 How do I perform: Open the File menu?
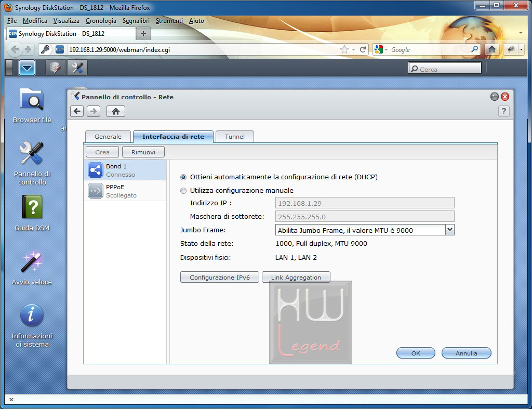12,21
